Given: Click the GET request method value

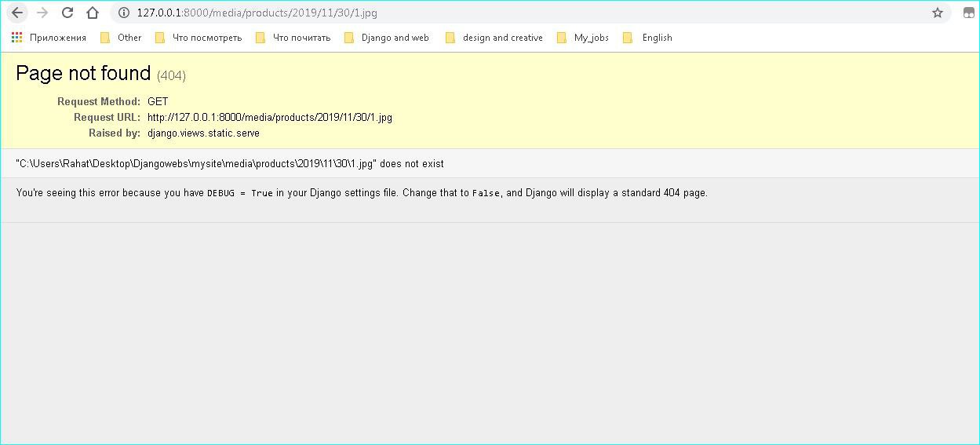Looking at the screenshot, I should coord(158,101).
